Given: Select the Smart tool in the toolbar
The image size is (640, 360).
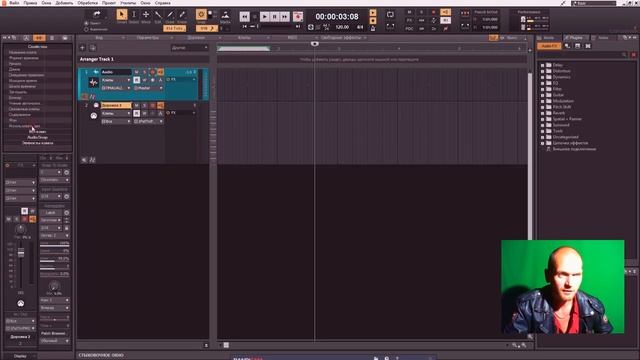Looking at the screenshot, I should click(122, 15).
